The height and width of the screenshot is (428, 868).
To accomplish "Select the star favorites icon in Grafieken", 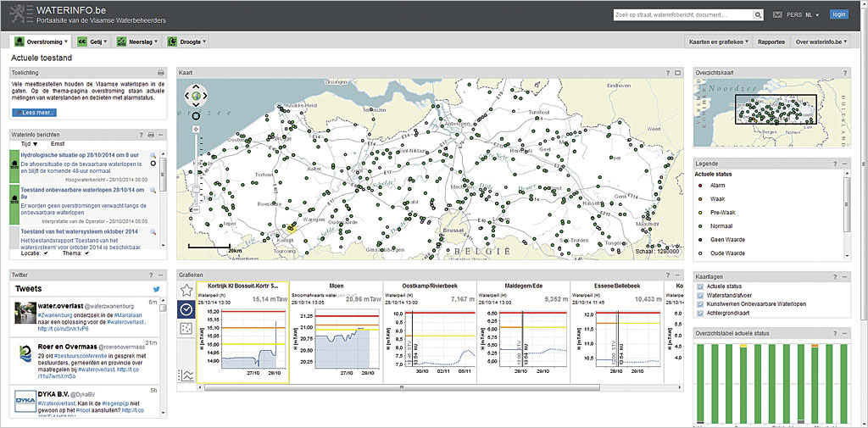I will [x=187, y=290].
